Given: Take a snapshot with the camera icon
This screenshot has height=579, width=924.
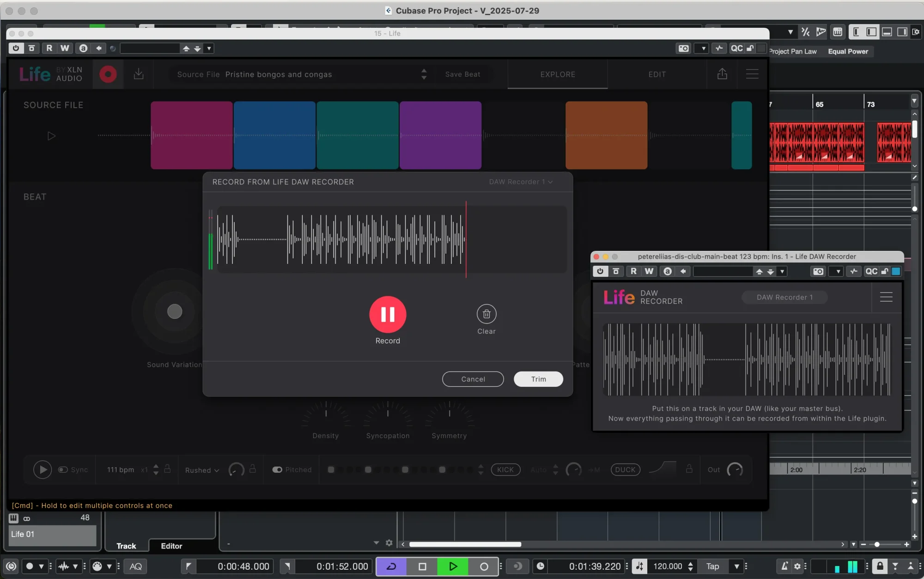Looking at the screenshot, I should pos(684,48).
